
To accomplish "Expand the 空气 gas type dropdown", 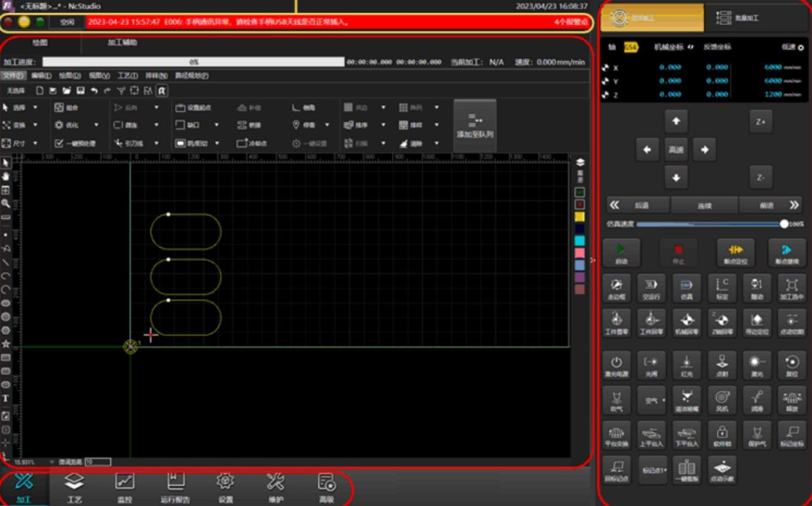I will [653, 401].
